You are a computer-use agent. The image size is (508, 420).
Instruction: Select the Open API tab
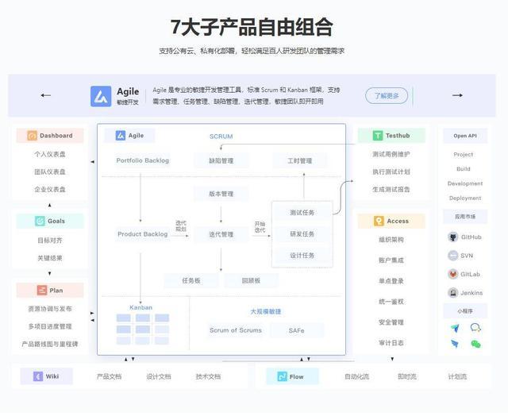click(465, 136)
